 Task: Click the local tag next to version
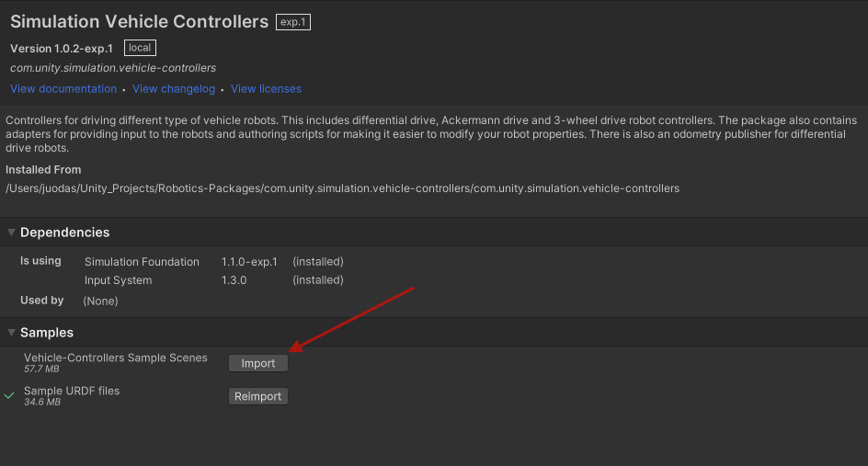pos(140,48)
